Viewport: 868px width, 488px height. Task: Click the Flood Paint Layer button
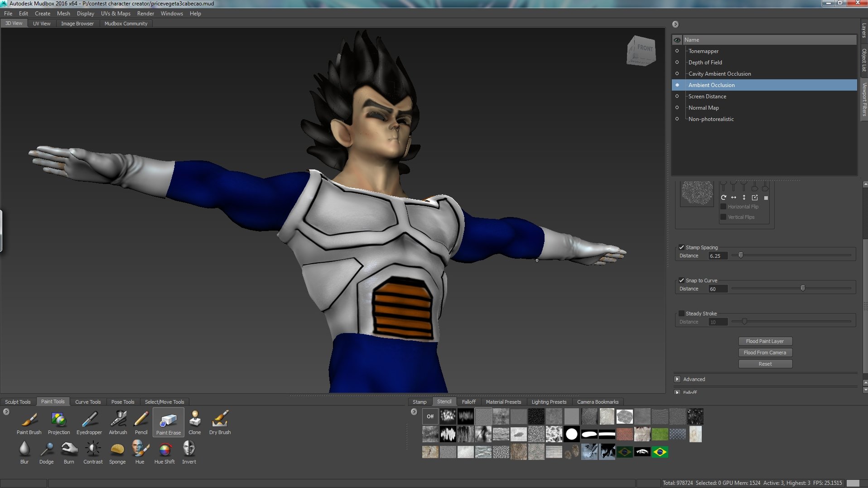click(x=765, y=341)
